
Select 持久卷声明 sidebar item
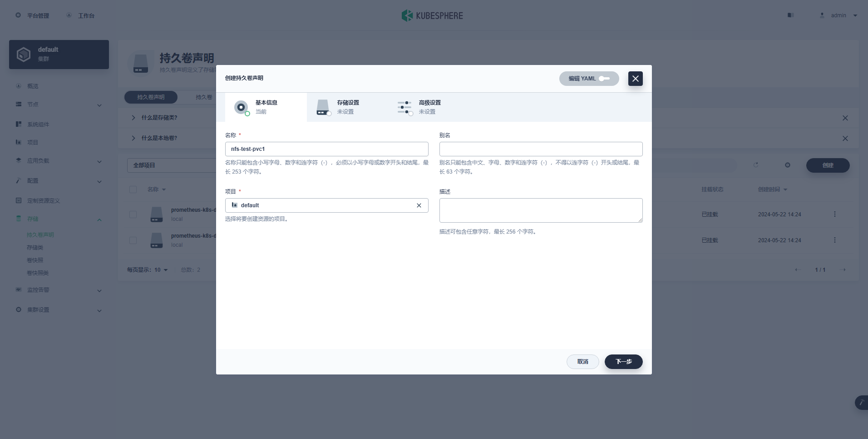(x=40, y=235)
